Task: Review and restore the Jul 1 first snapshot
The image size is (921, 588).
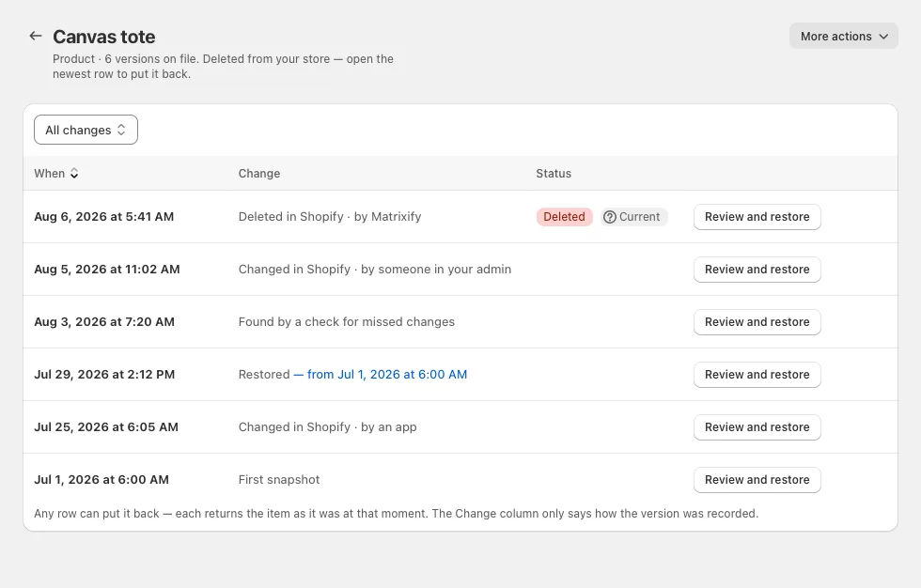Action: 757,479
